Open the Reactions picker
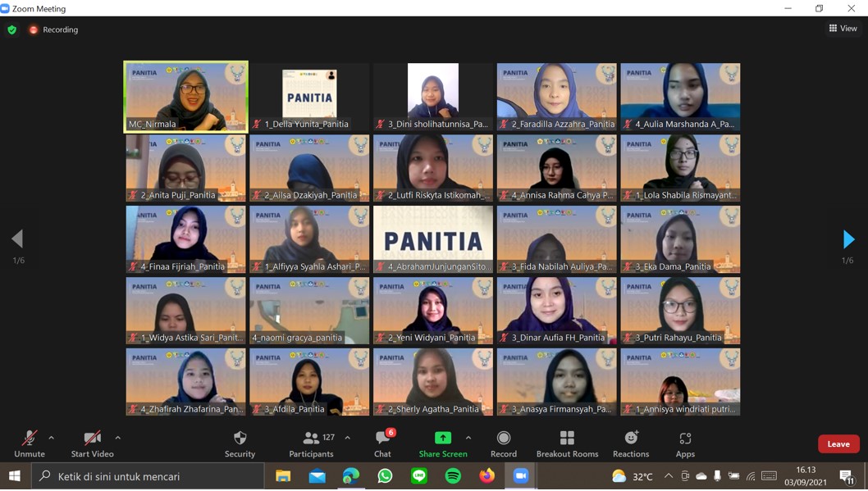The width and height of the screenshot is (868, 491). (631, 439)
